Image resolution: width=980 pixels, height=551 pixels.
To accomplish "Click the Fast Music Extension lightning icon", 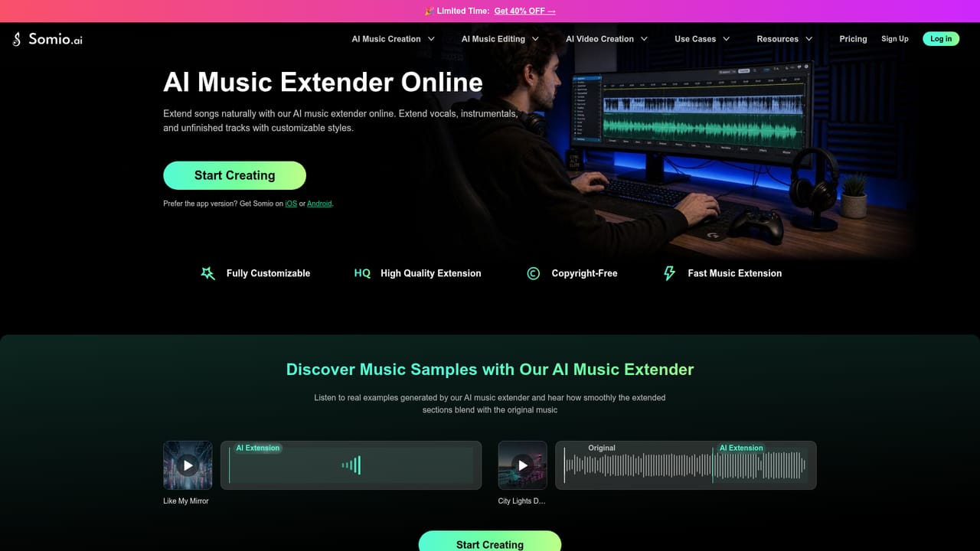I will click(669, 273).
